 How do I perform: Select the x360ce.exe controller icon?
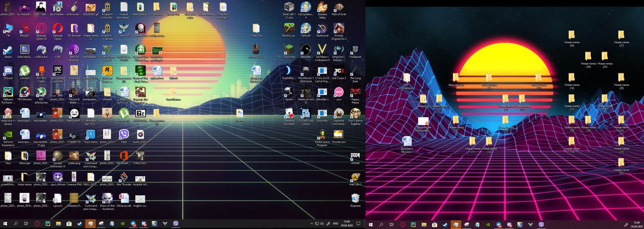41,51
